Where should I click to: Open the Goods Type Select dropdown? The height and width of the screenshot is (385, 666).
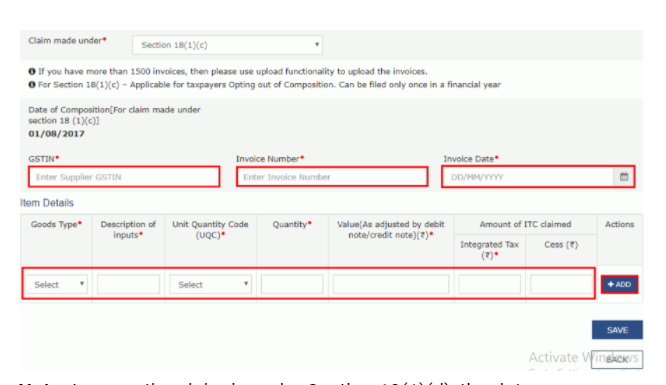(56, 284)
